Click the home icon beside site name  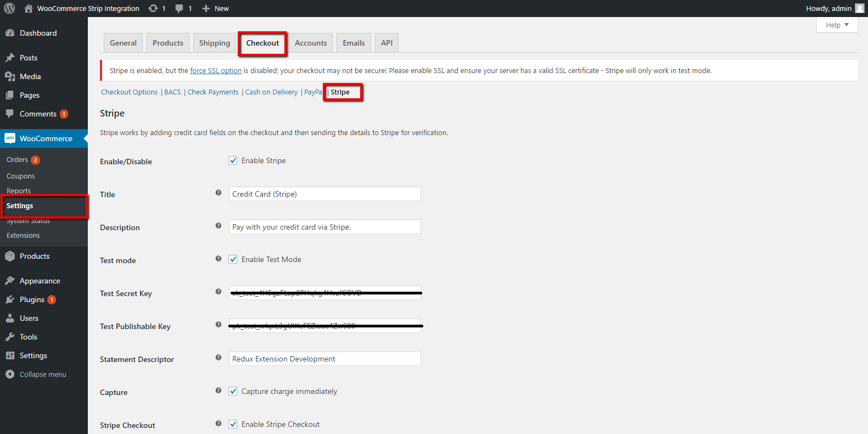pos(29,8)
